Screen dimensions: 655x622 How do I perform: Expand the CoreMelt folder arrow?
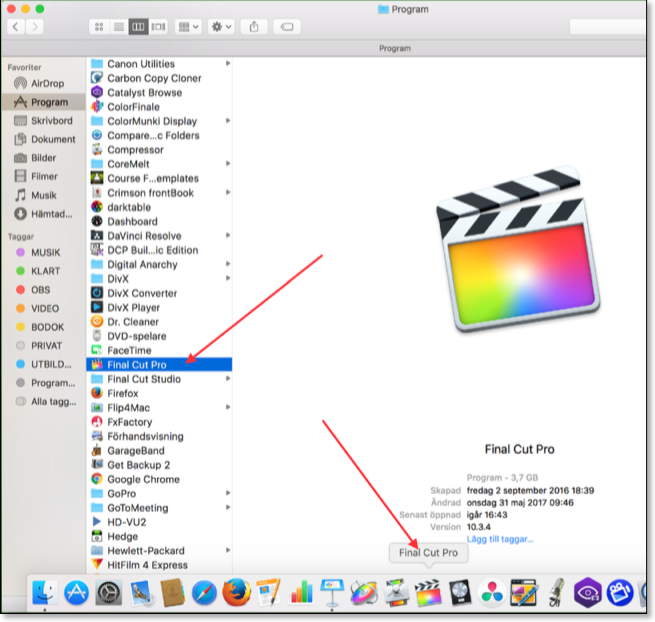coord(228,164)
